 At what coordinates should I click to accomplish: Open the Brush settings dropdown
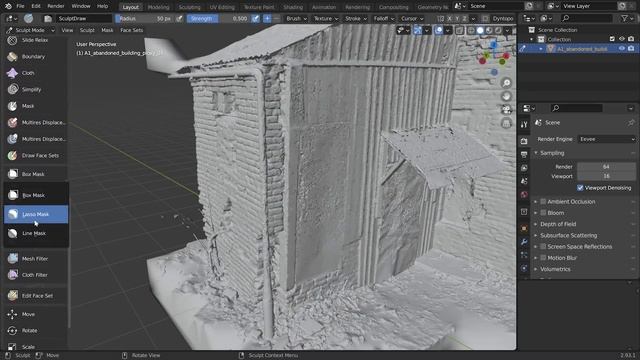(296, 19)
